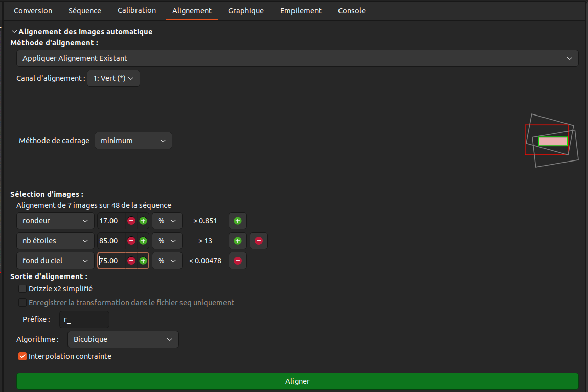Click the background threshold < 0.00478

click(x=205, y=261)
